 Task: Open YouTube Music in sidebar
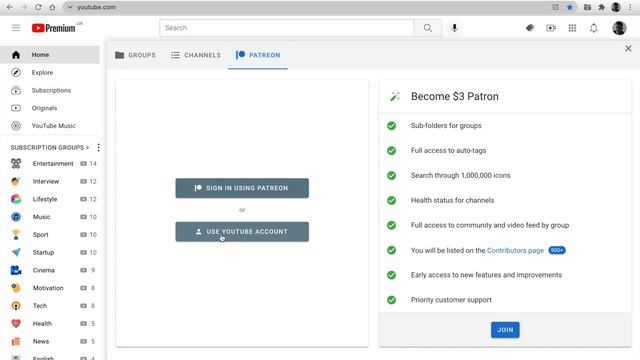tap(50, 126)
